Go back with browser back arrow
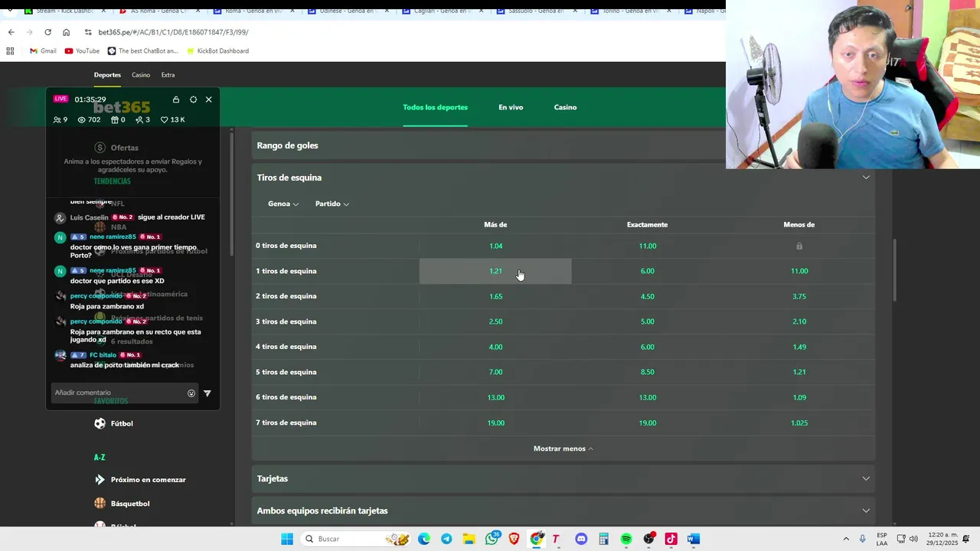This screenshot has height=551, width=980. point(11,32)
